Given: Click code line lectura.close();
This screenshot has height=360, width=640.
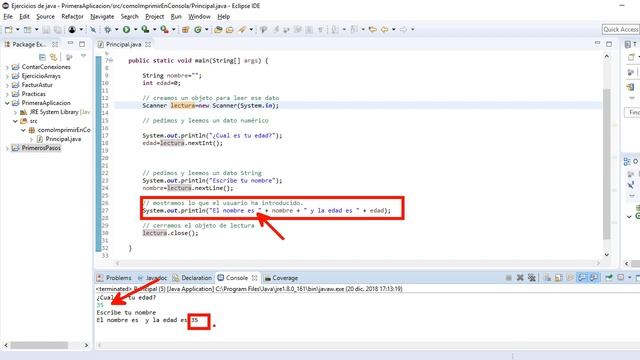Looking at the screenshot, I should 170,233.
